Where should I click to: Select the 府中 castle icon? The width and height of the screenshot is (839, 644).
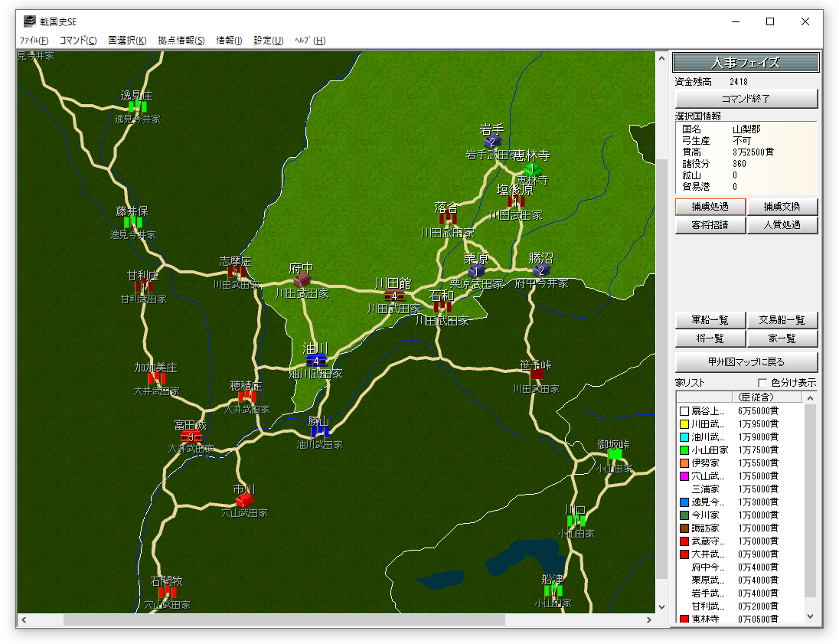(302, 280)
